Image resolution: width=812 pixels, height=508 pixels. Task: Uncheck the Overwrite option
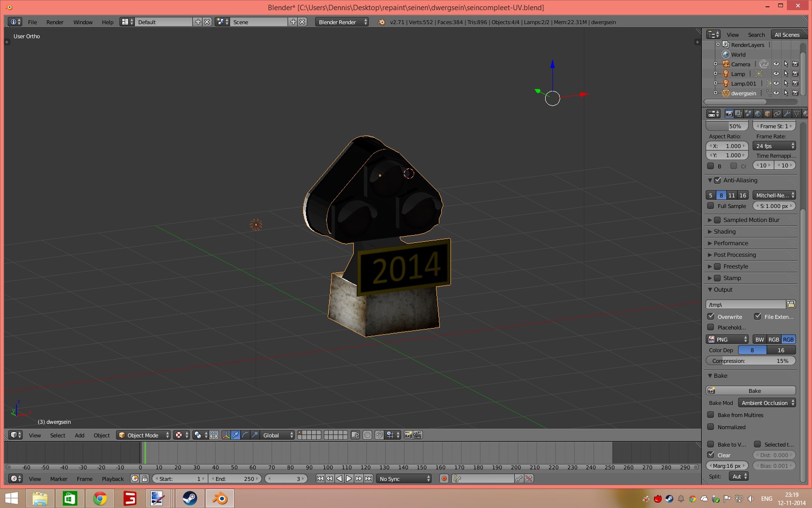pos(710,316)
